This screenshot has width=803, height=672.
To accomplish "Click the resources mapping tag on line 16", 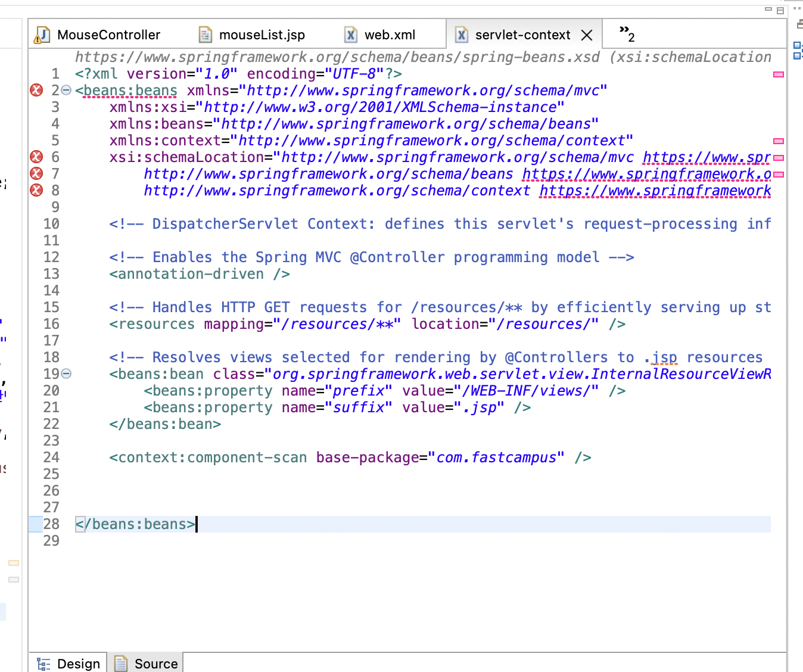I will tap(368, 324).
